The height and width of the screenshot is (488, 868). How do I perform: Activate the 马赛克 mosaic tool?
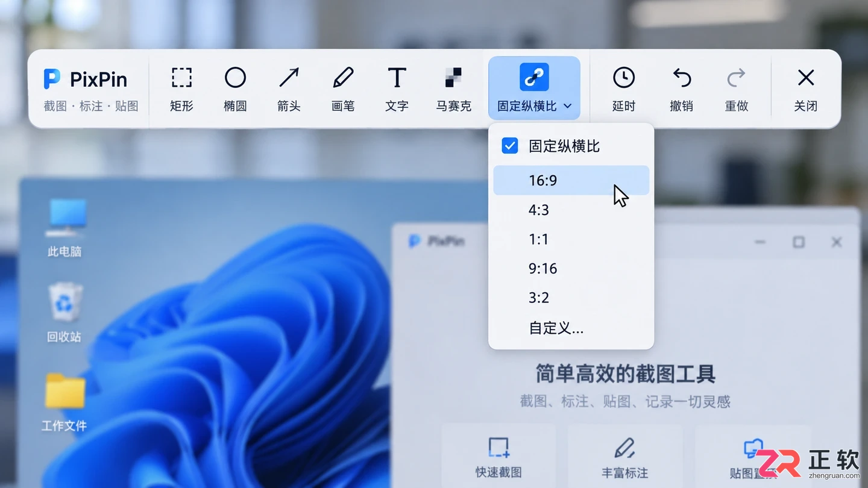pos(453,89)
